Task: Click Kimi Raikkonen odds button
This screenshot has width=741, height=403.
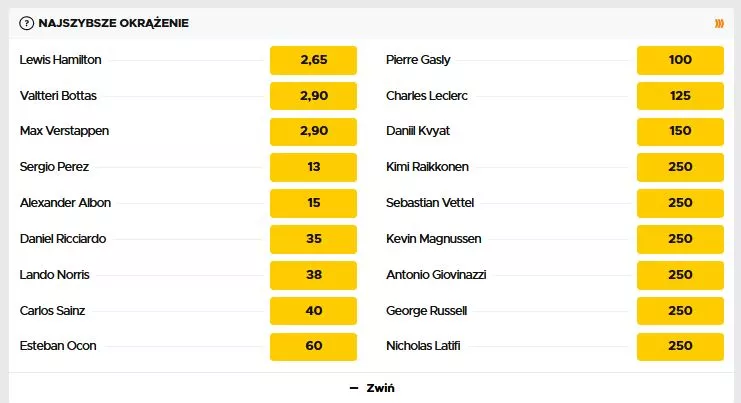Action: click(680, 167)
